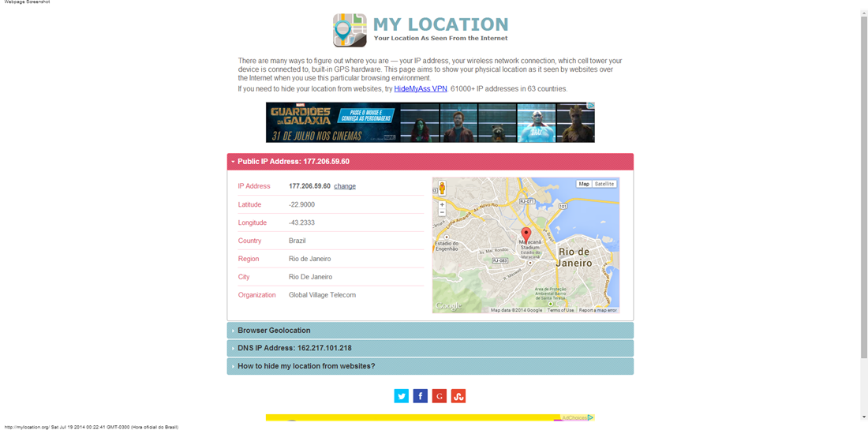Viewport: 868px width, 430px height.
Task: Expand the DNS IP Address section
Action: [x=430, y=348]
